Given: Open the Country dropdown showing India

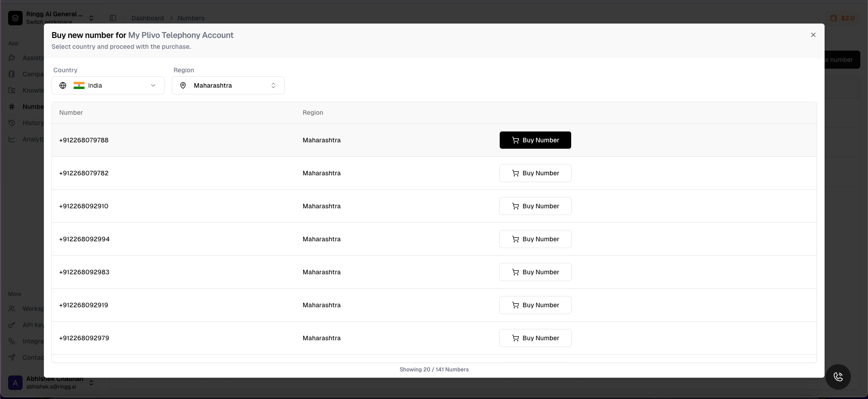Looking at the screenshot, I should pos(108,85).
